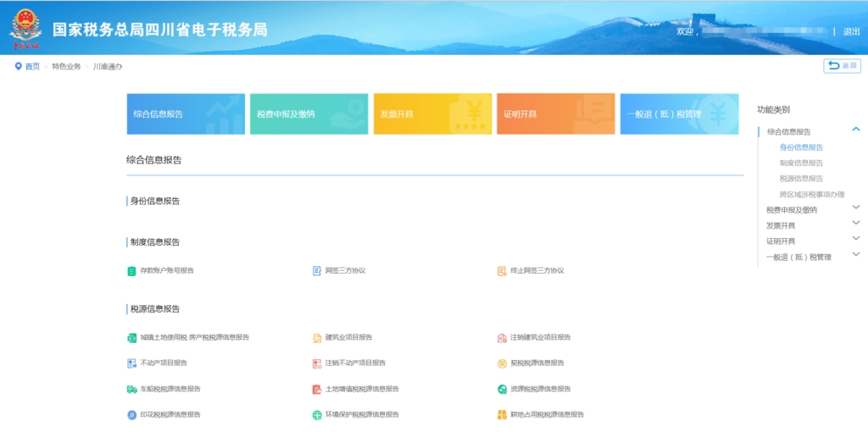Click the location pin icon beside 首页
This screenshot has width=868, height=432.
(18, 66)
